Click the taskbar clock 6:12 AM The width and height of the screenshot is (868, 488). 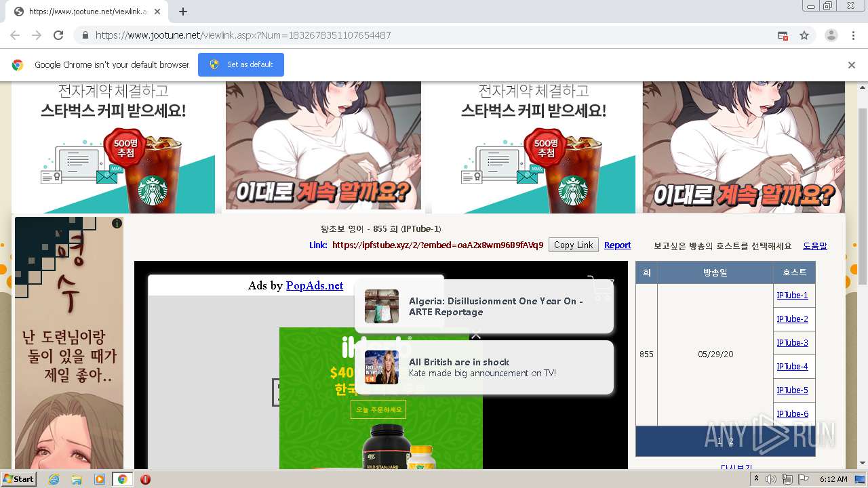[833, 479]
